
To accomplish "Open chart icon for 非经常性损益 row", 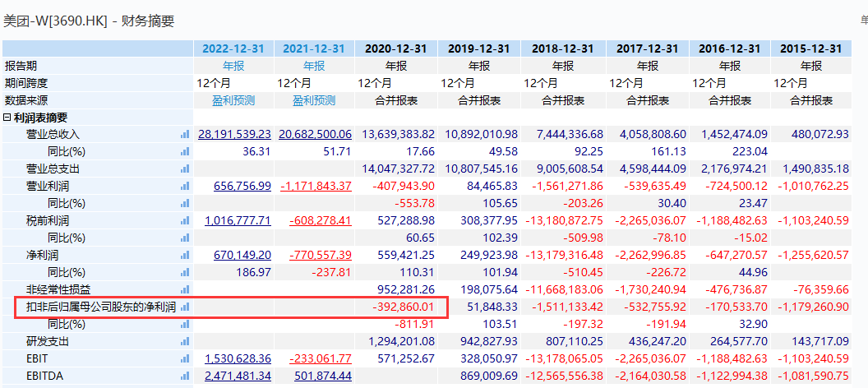I will click(x=185, y=289).
